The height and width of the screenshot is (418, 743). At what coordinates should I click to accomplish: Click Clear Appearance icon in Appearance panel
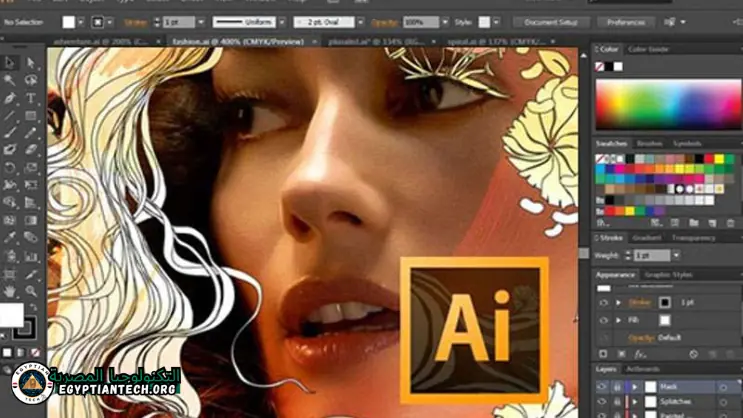point(694,354)
